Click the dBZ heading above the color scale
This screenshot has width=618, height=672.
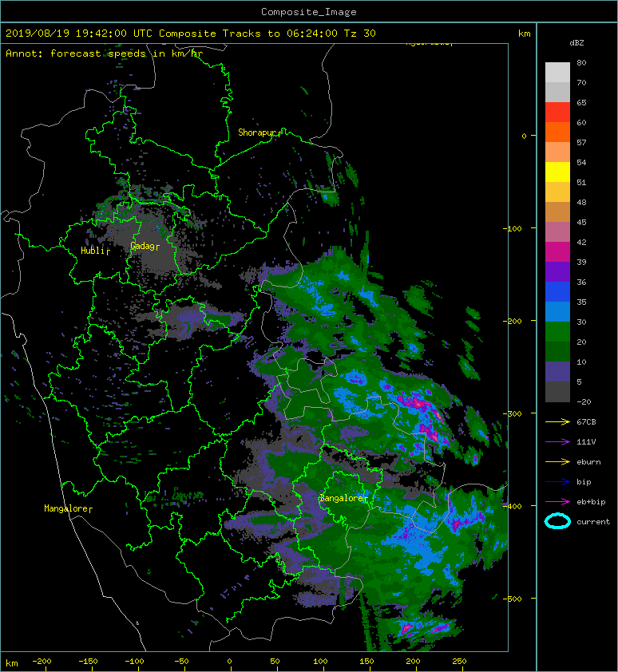click(576, 43)
